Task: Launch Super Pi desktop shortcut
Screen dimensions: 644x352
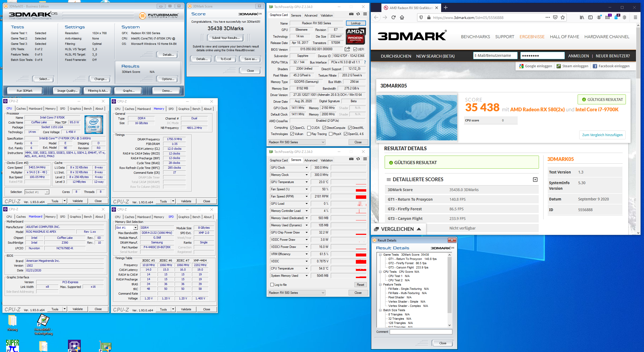Action: click(12, 346)
